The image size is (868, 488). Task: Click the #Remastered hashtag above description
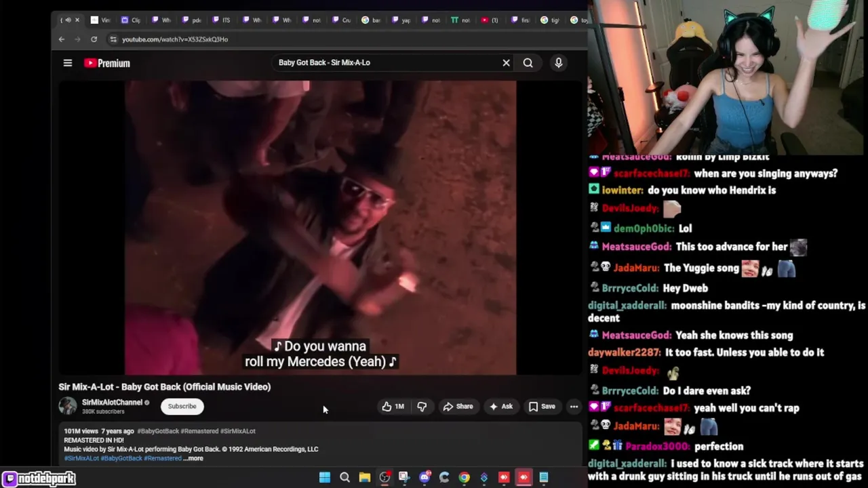[x=199, y=431]
